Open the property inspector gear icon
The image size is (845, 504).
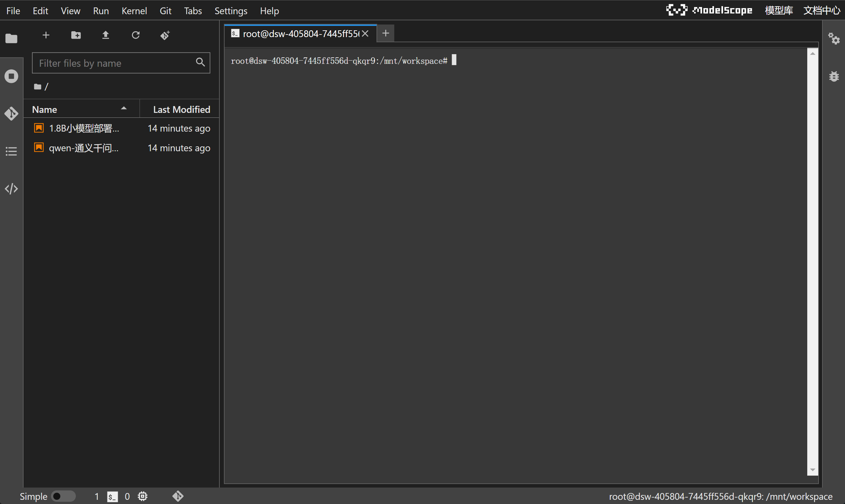tap(834, 38)
